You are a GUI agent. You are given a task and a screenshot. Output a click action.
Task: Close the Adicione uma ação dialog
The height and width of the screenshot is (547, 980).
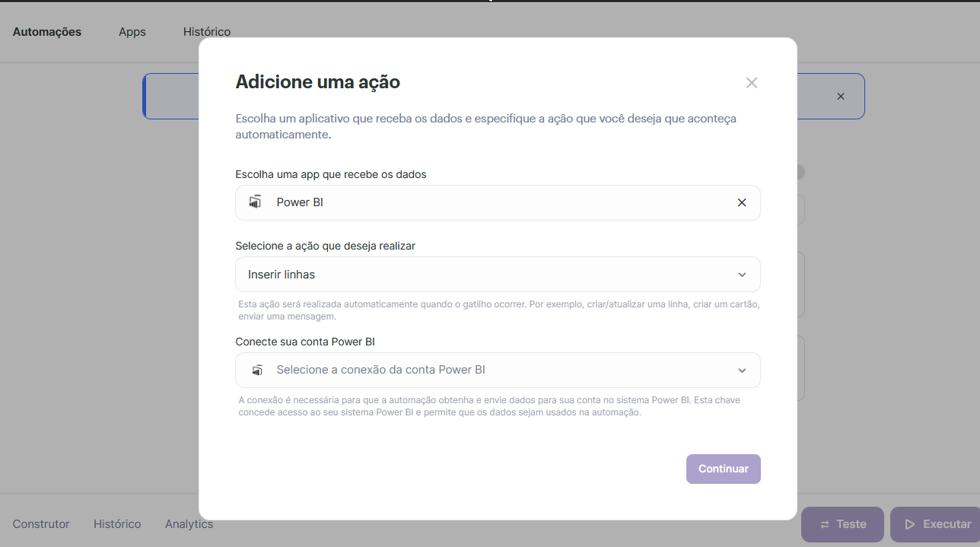tap(752, 83)
